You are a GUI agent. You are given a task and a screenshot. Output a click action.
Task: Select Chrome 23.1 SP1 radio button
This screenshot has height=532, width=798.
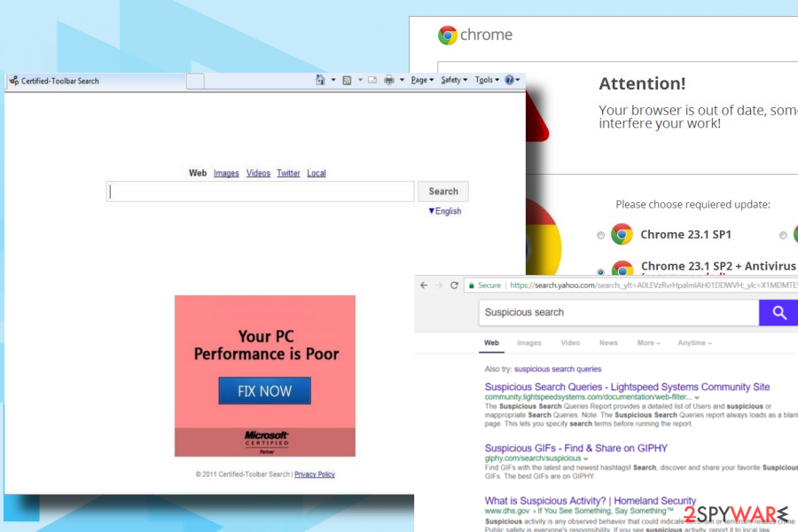pyautogui.click(x=600, y=235)
